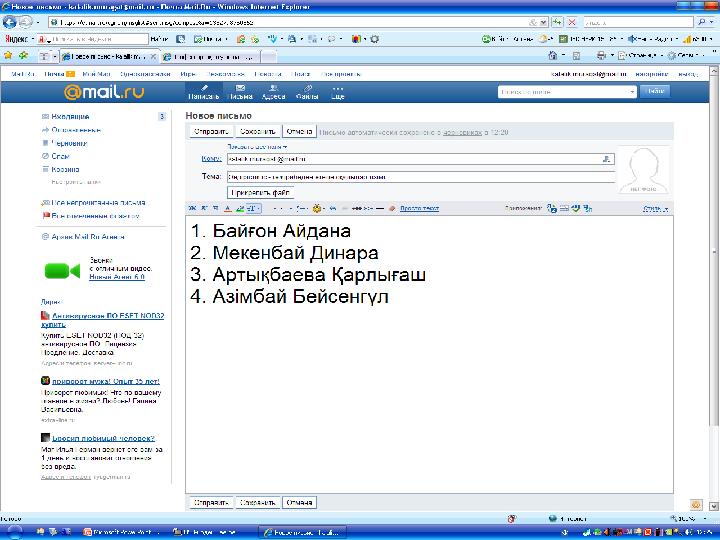Expand the mail search field dropdown arrow

coord(632,92)
